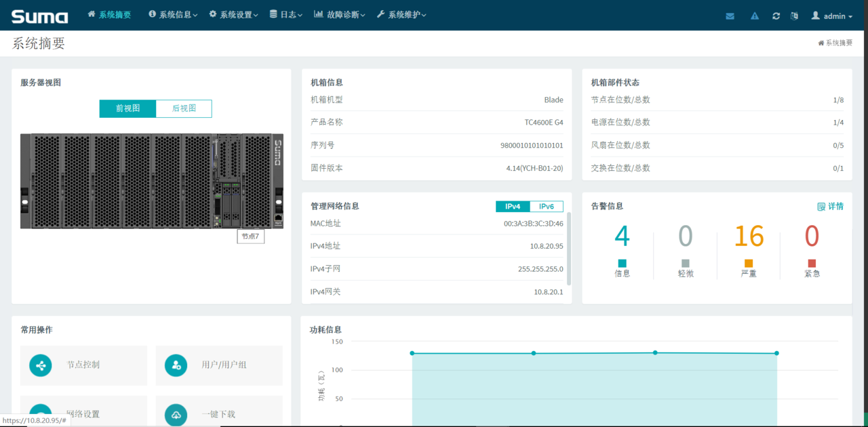Viewport: 868px width, 427px height.
Task: Click the product name TC4600E G4
Action: pos(544,123)
